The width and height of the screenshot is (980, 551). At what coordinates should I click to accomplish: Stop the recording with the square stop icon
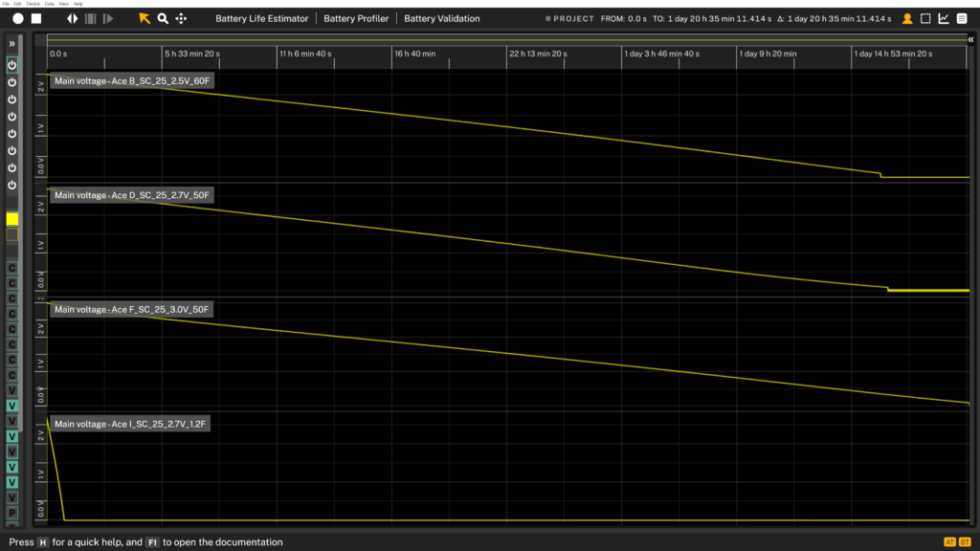[34, 18]
